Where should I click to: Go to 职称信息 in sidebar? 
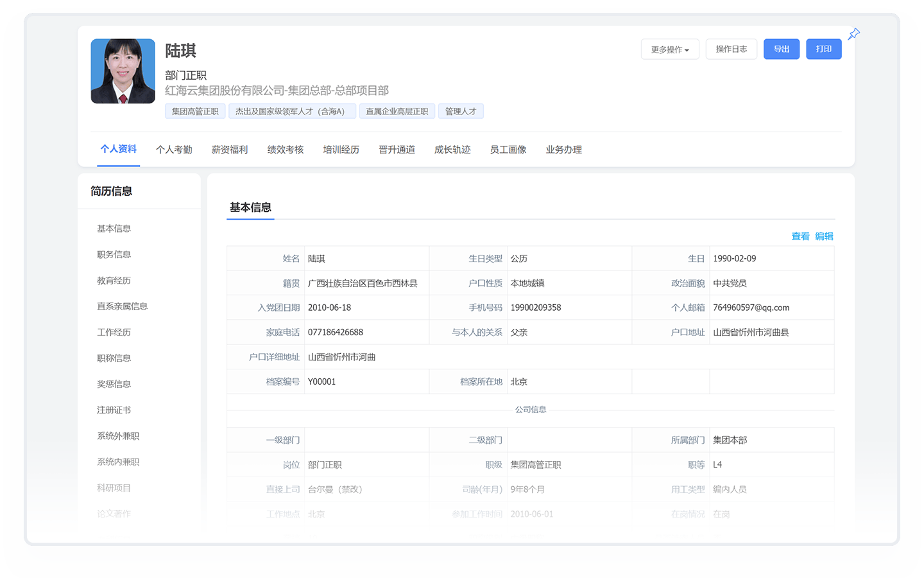pyautogui.click(x=114, y=358)
